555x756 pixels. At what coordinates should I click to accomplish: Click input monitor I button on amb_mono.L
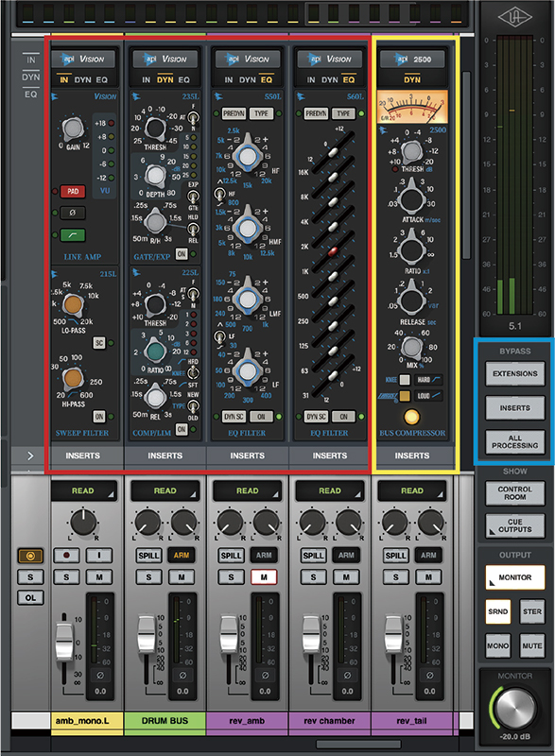(99, 555)
